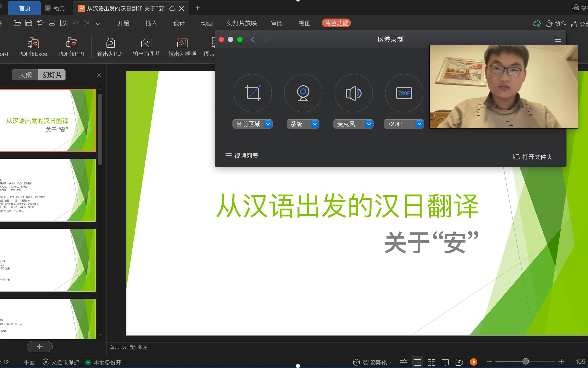Switch to 插入 ribbon tab

pyautogui.click(x=151, y=23)
